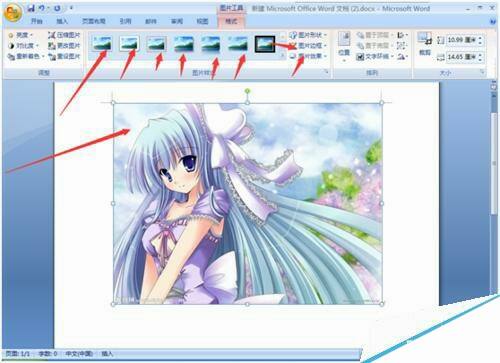Click the picture's right-middle sizing handle
500x363 pixels.
click(382, 203)
